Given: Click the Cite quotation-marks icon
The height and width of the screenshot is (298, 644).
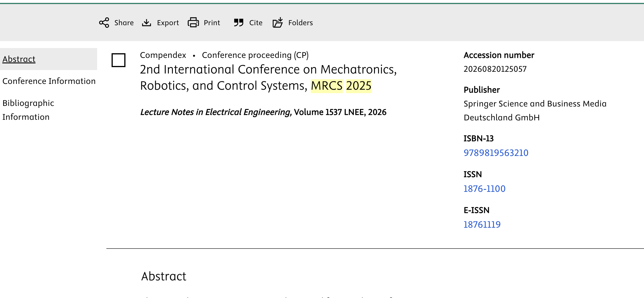Looking at the screenshot, I should 238,23.
